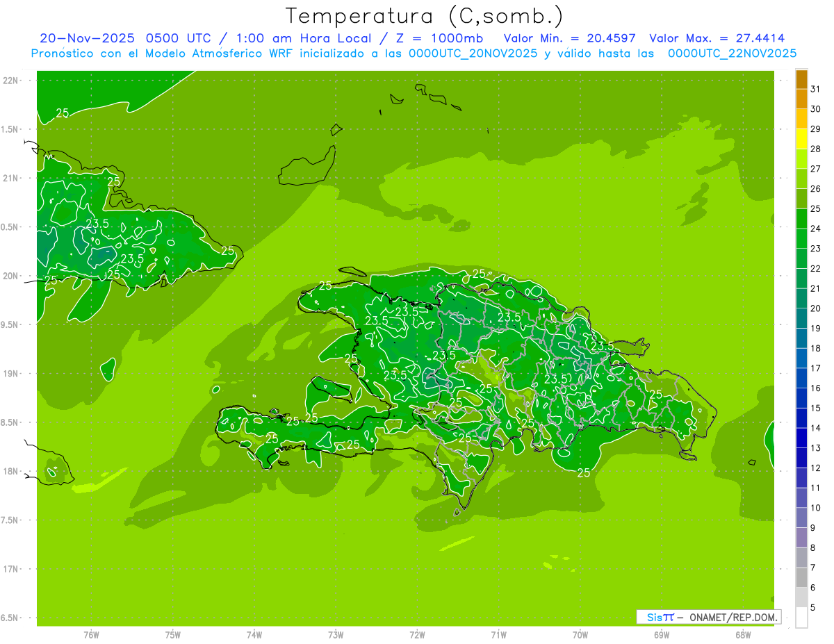The image size is (834, 644).
Task: Click the "Sis" logo text in the credit box
Action: tap(654, 617)
